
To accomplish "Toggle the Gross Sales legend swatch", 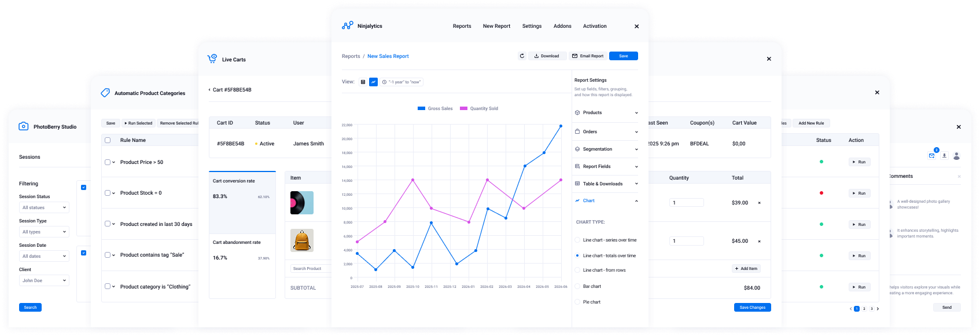I will coord(421,108).
